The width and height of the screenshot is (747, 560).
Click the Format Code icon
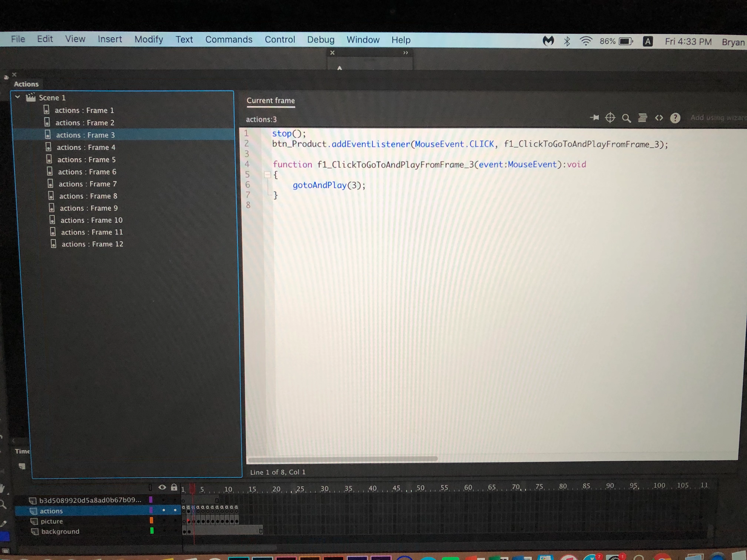coord(643,118)
